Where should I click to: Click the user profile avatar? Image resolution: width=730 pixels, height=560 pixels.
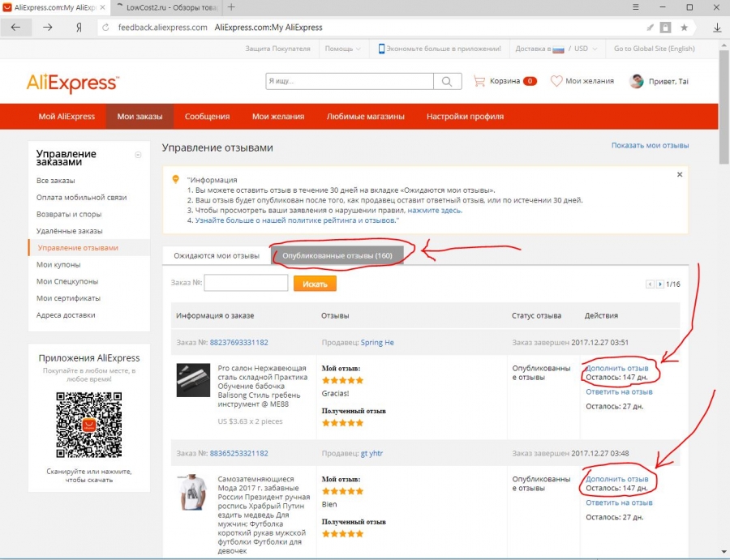pyautogui.click(x=637, y=81)
